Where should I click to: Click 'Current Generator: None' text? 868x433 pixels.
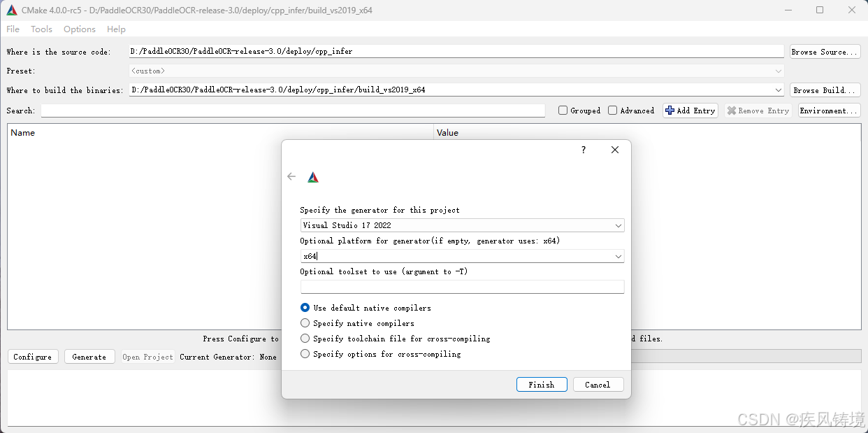click(229, 357)
